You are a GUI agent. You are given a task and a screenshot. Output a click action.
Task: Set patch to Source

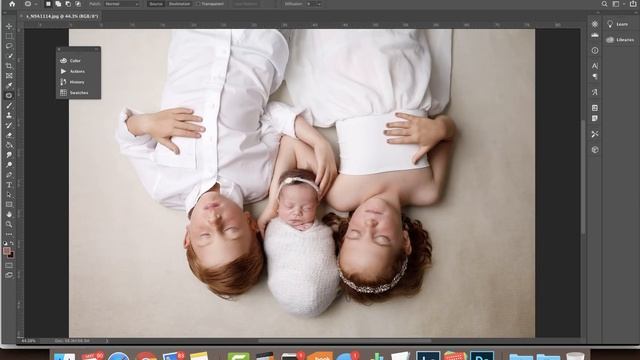point(156,4)
